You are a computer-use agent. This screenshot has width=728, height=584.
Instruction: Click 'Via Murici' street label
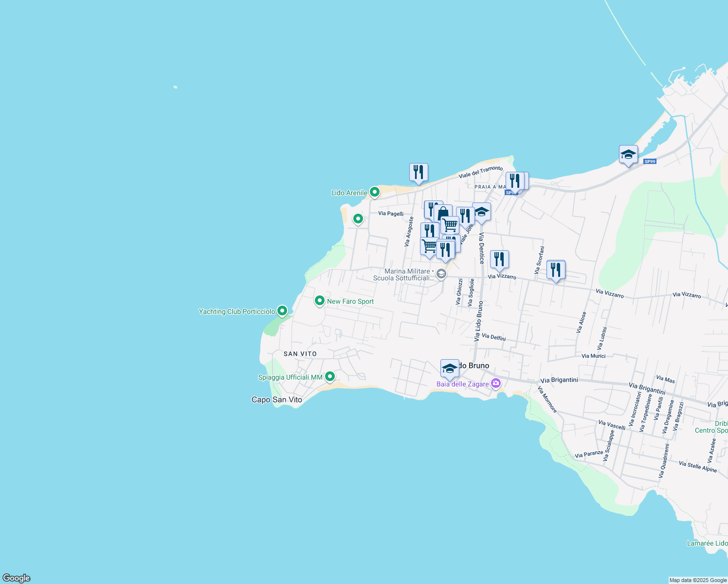(594, 356)
